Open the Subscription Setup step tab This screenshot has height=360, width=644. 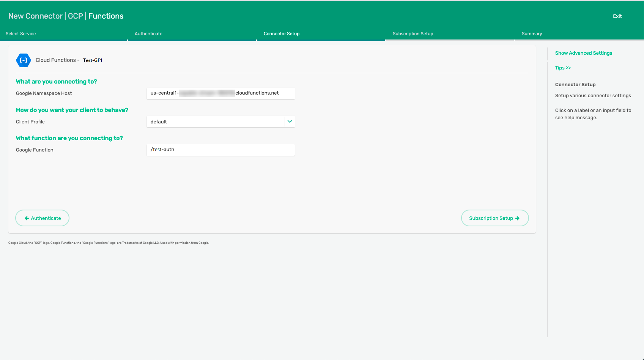click(413, 34)
